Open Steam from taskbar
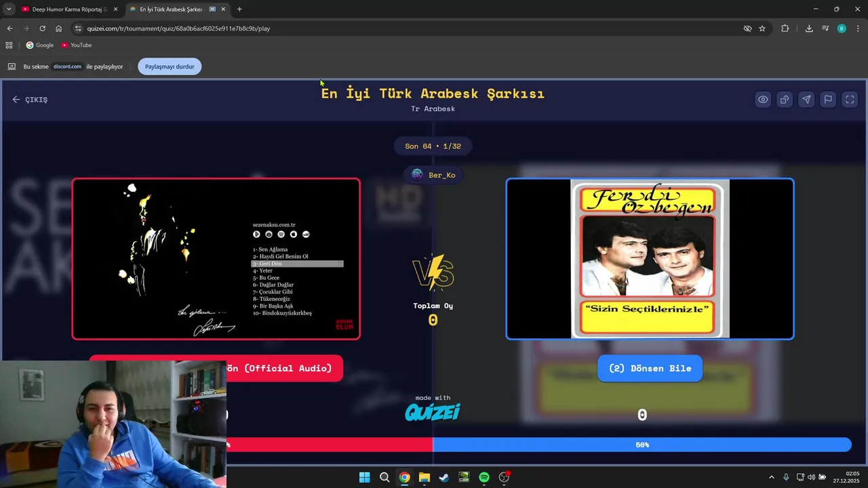This screenshot has width=868, height=488. pyautogui.click(x=444, y=477)
